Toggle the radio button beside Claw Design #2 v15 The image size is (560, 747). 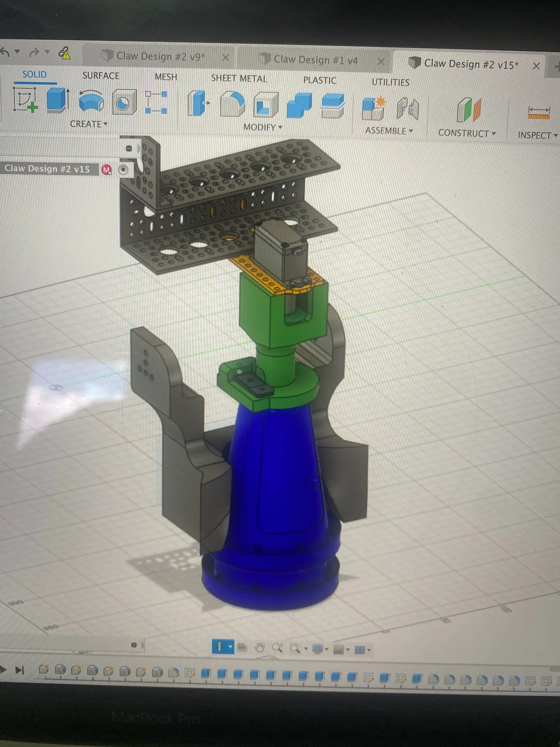point(123,170)
